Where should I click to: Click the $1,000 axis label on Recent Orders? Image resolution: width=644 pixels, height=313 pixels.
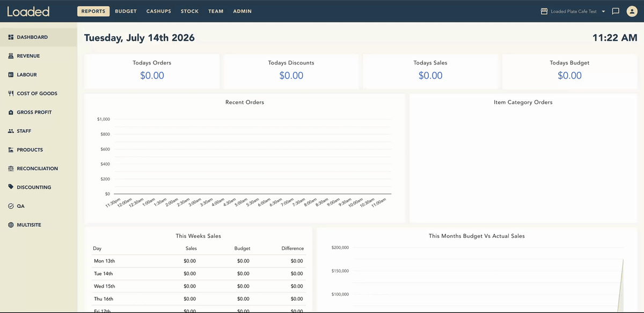click(x=104, y=119)
